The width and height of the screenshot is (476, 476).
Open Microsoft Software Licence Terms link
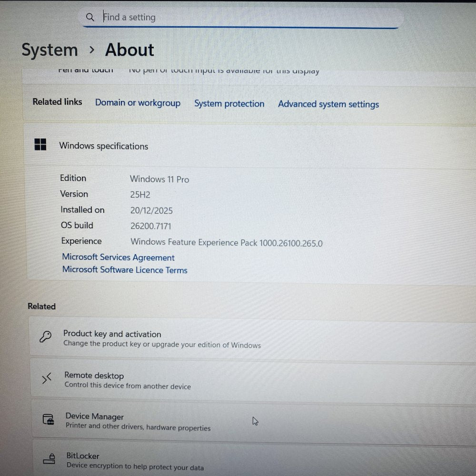[x=125, y=270]
